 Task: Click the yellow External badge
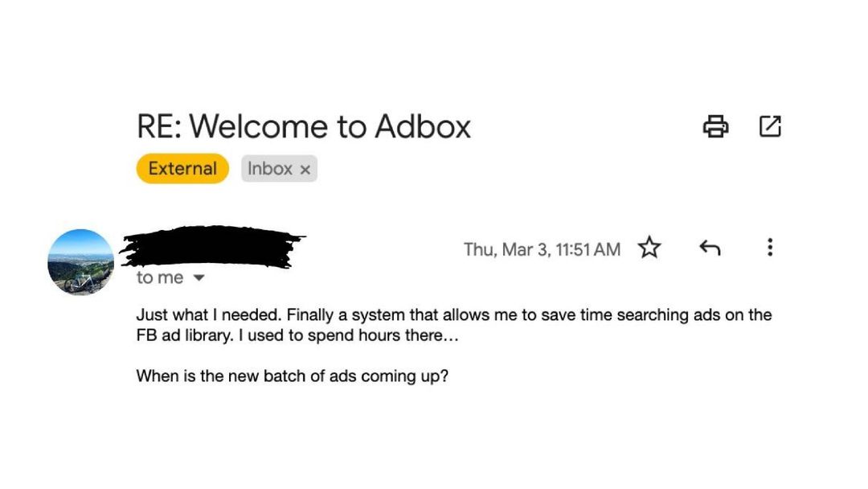(182, 169)
